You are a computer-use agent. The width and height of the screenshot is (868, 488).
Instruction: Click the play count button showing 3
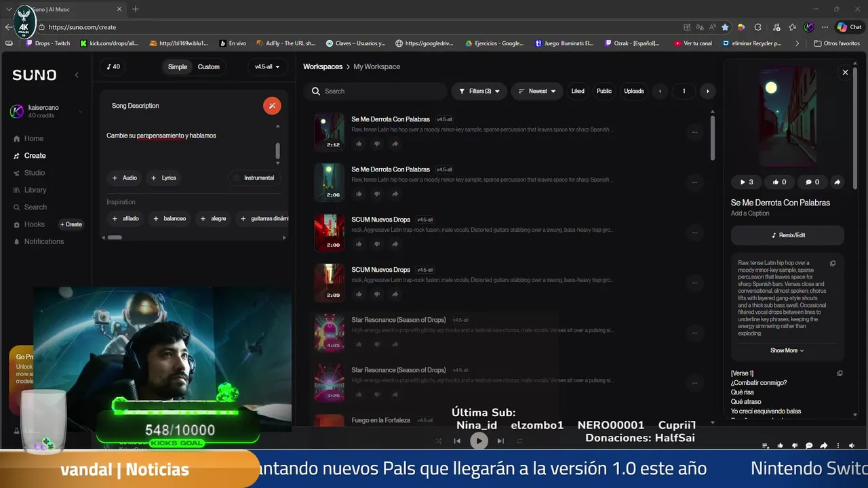[747, 182]
